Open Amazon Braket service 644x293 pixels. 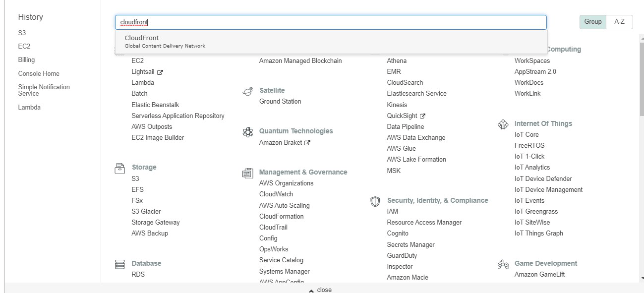pyautogui.click(x=281, y=143)
